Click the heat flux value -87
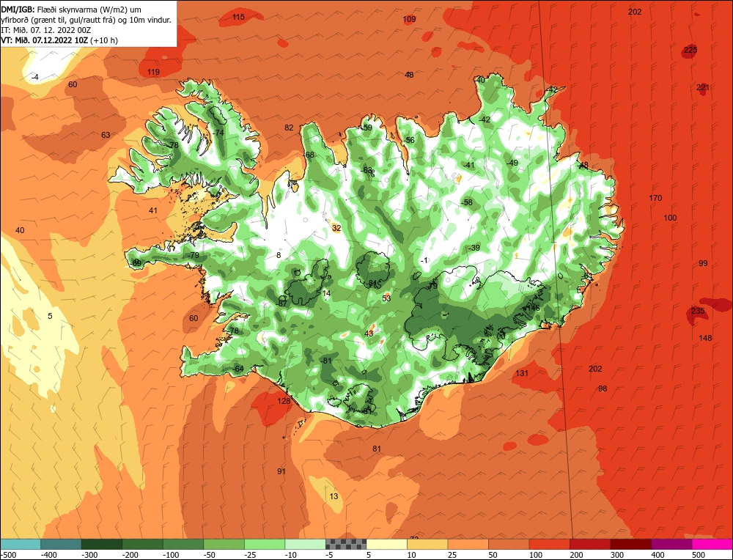This screenshot has height=560, width=733. click(282, 303)
